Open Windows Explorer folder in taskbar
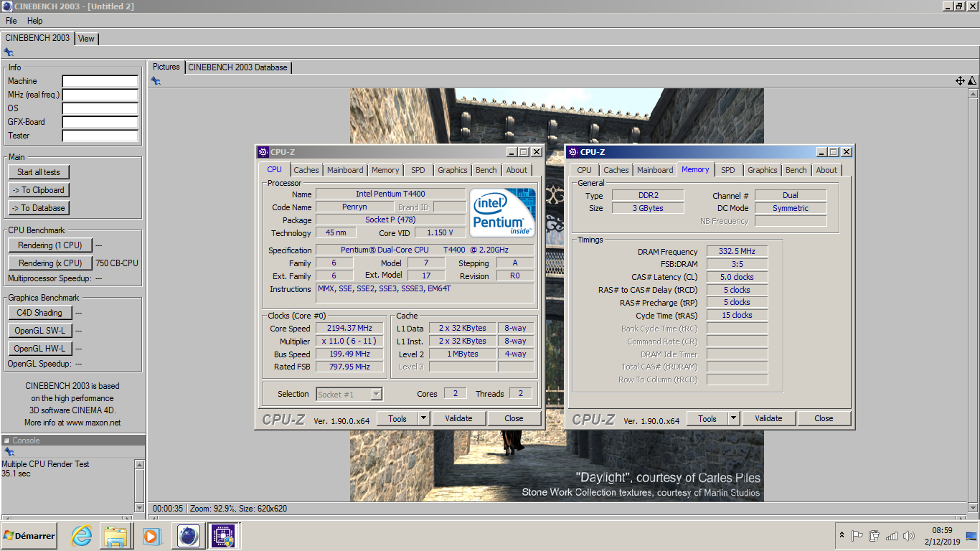Viewport: 980px width, 551px height. click(116, 536)
